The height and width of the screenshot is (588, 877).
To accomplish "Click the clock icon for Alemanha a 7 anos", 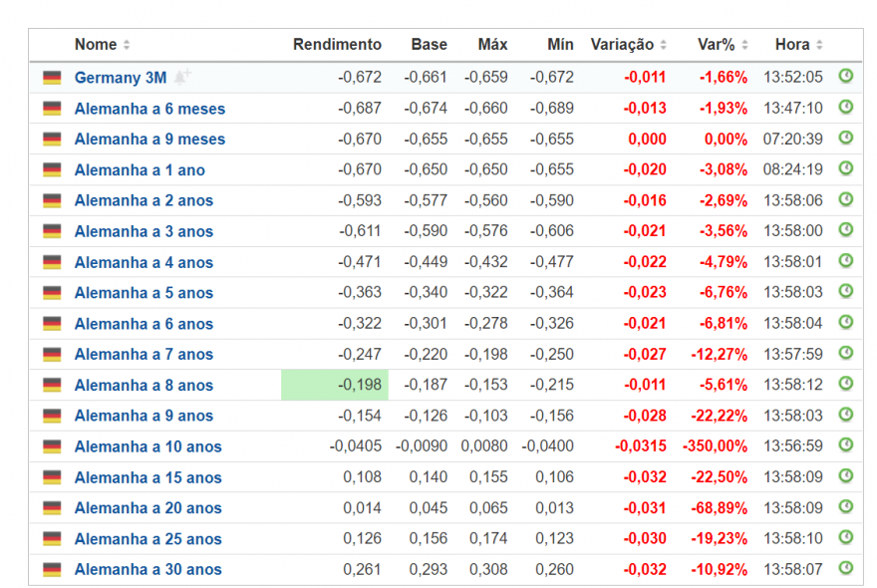I will click(x=846, y=353).
